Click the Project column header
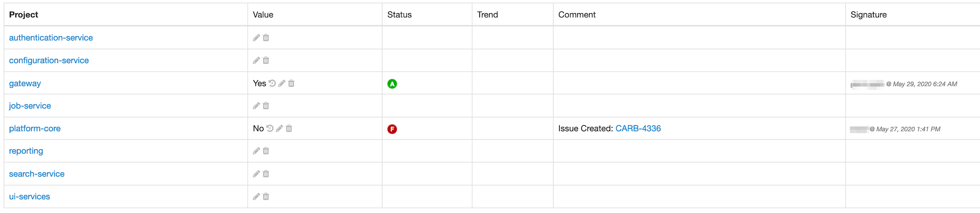Image resolution: width=980 pixels, height=213 pixels. [24, 15]
